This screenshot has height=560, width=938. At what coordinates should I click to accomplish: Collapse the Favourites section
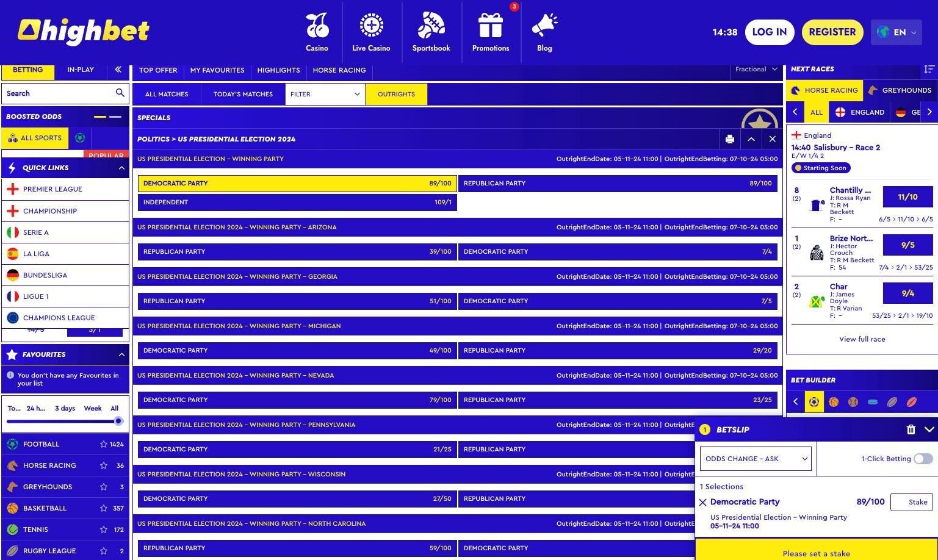(x=121, y=354)
